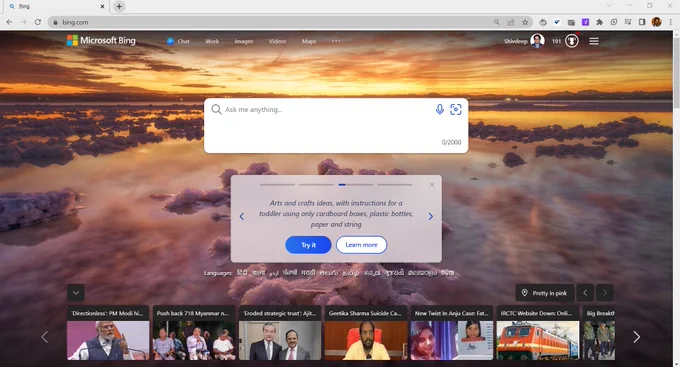Jump to first suggestion progress bar

278,185
